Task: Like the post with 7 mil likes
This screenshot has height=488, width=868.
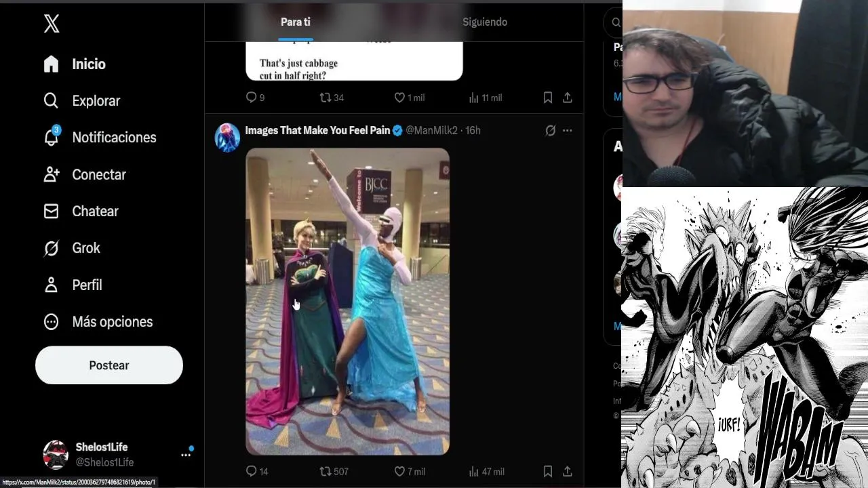Action: 410,471
